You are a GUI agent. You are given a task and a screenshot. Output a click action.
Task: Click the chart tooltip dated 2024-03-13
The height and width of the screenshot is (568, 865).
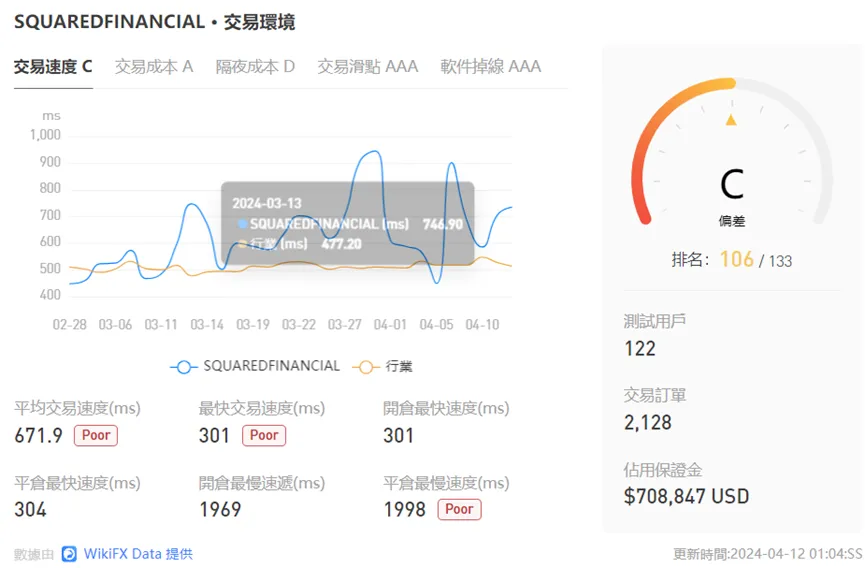pos(348,224)
